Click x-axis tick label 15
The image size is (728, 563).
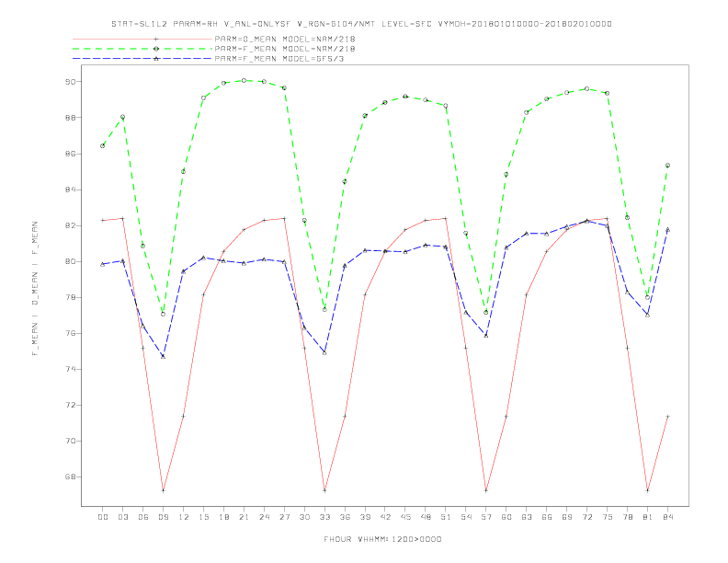[203, 517]
